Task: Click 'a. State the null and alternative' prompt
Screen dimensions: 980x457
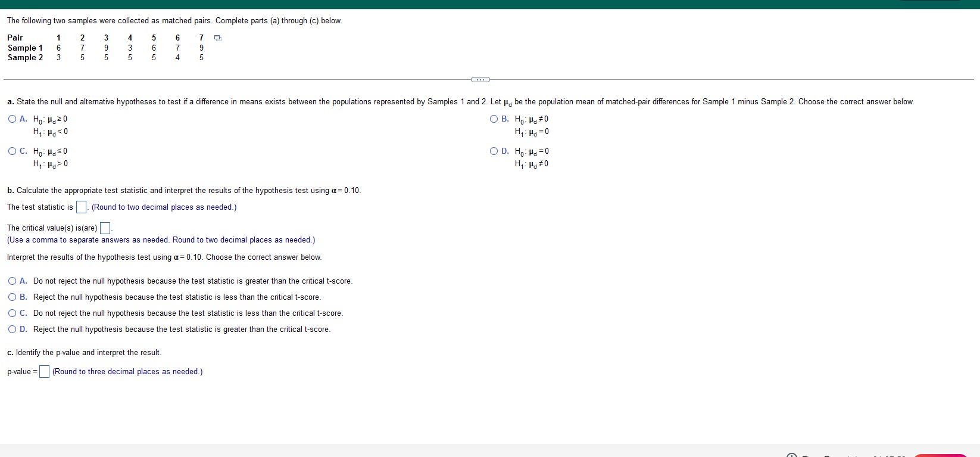Action: 460,102
